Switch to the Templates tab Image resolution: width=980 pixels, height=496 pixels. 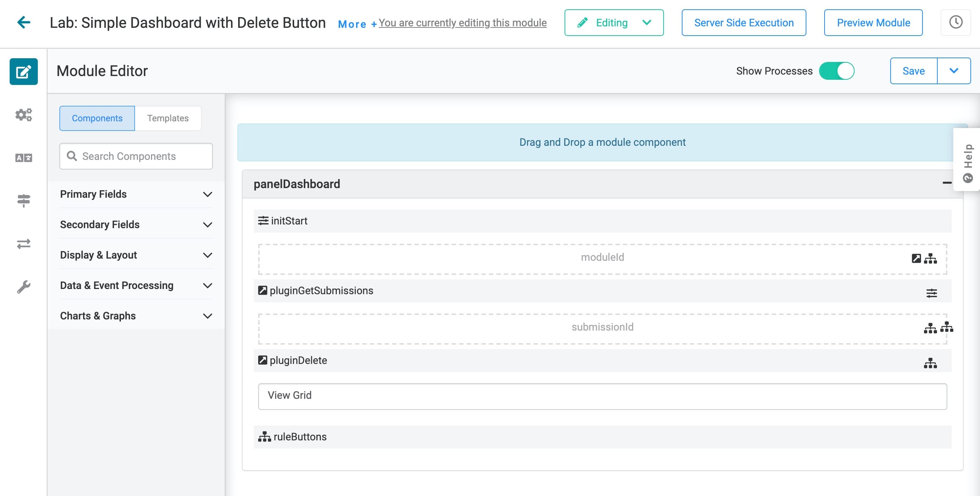168,118
